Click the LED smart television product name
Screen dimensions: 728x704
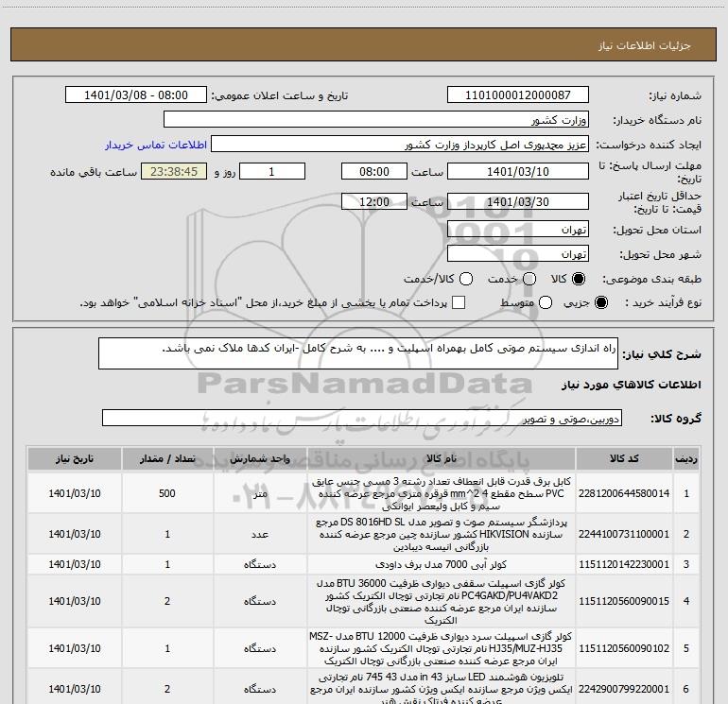442,689
